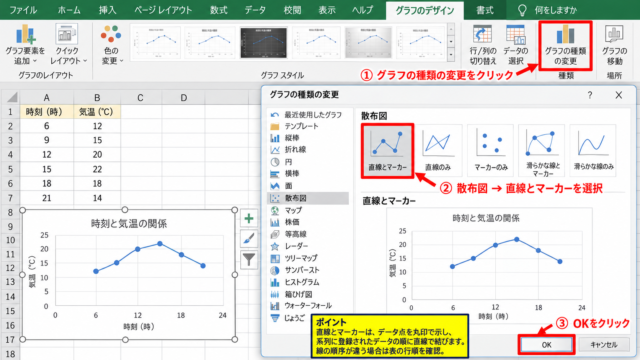Click the 何をしますか search box
Viewport: 640px width, 360px height.
tap(548, 10)
